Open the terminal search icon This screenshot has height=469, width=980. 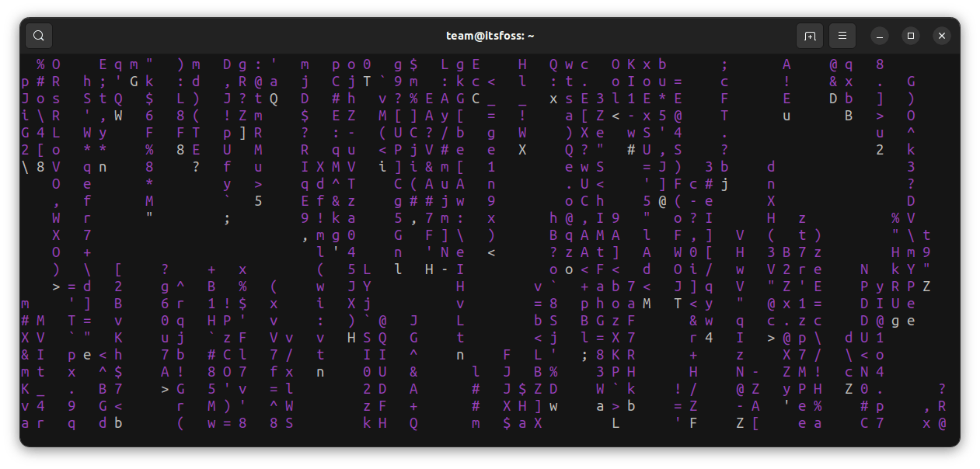pyautogui.click(x=39, y=36)
